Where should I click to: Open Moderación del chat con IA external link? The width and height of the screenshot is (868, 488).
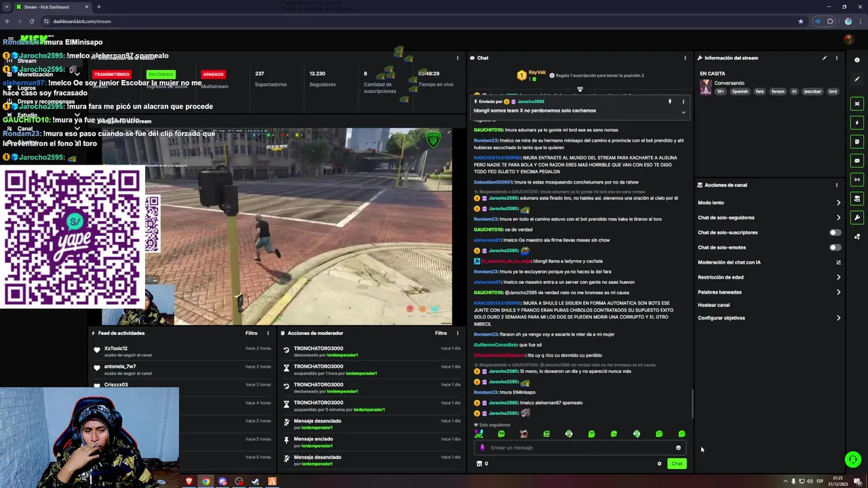[838, 262]
